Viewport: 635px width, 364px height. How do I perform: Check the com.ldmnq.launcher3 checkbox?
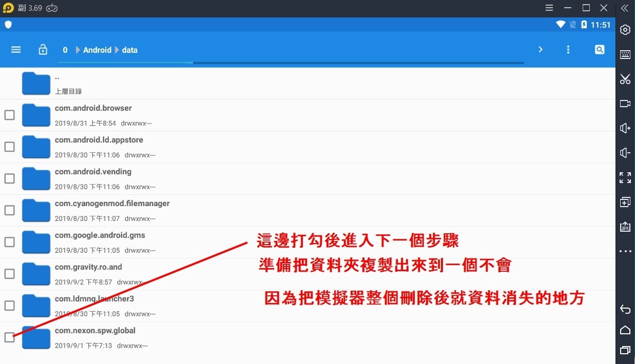pos(9,306)
